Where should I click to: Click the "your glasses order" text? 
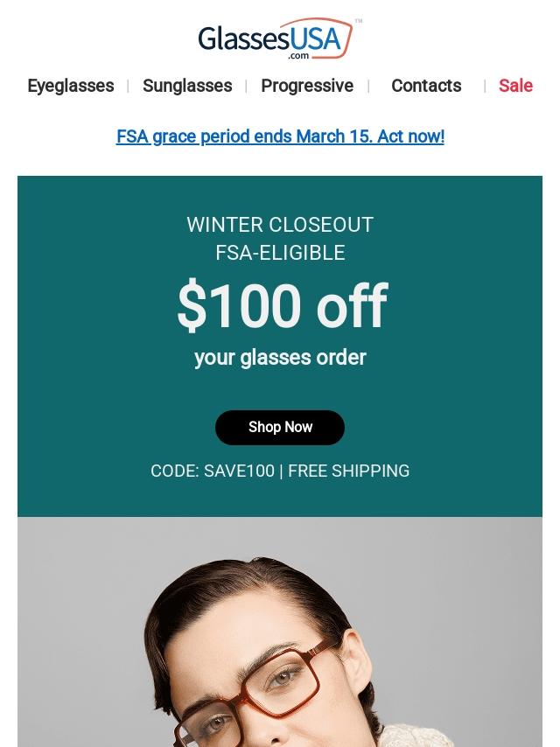[x=280, y=358]
